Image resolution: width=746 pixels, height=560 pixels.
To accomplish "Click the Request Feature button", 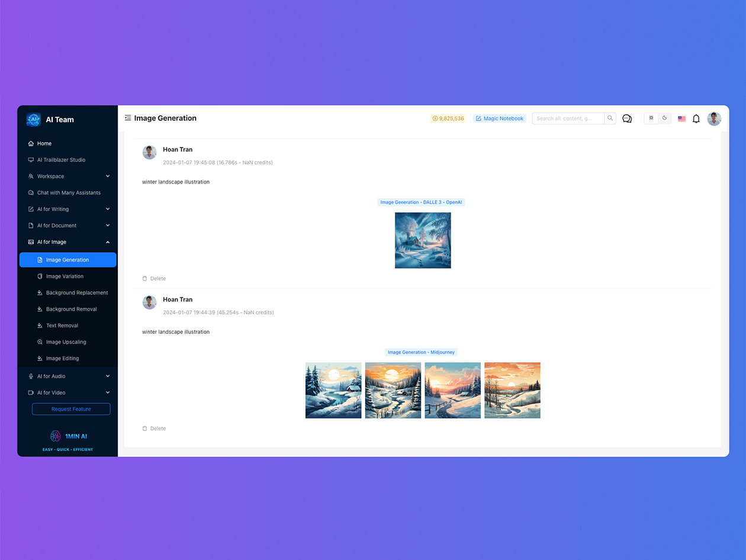I will pos(71,408).
